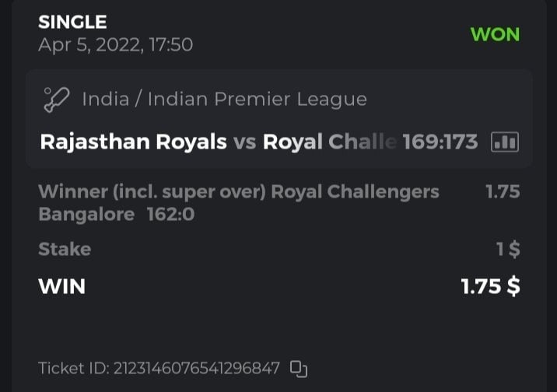
Task: Click the Royal Challengers selection name
Action: pyautogui.click(x=355, y=191)
